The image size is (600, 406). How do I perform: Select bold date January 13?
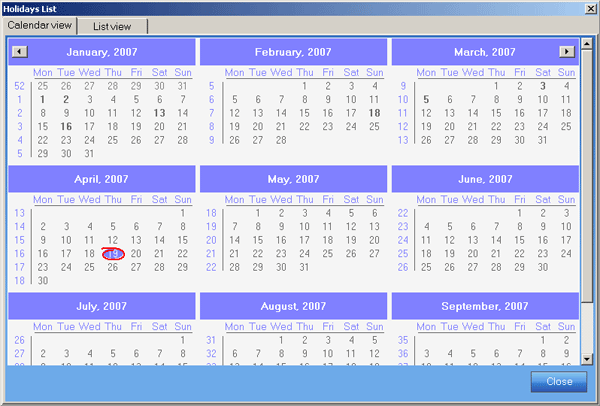pyautogui.click(x=159, y=113)
